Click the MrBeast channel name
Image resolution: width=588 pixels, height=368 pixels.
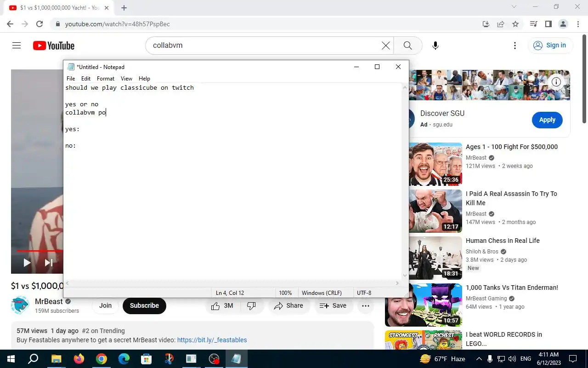49,302
